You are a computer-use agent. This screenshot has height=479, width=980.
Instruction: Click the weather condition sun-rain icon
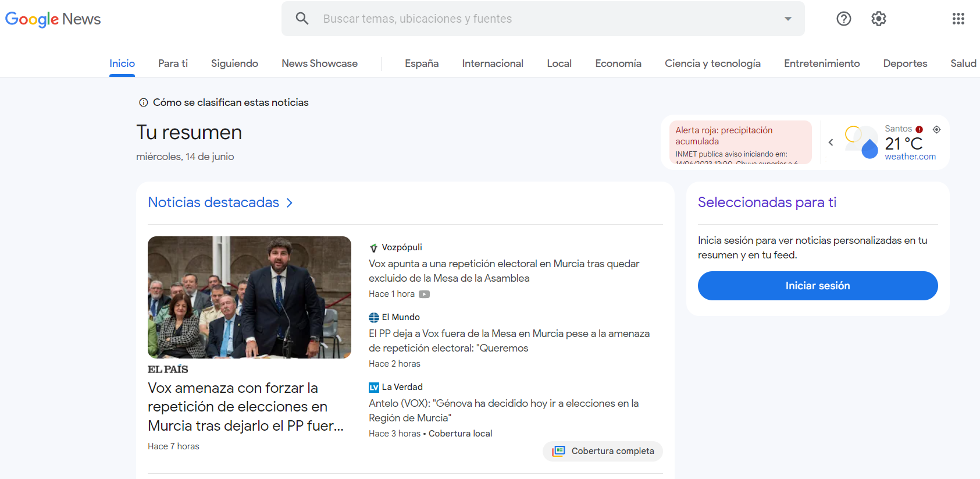coord(861,143)
